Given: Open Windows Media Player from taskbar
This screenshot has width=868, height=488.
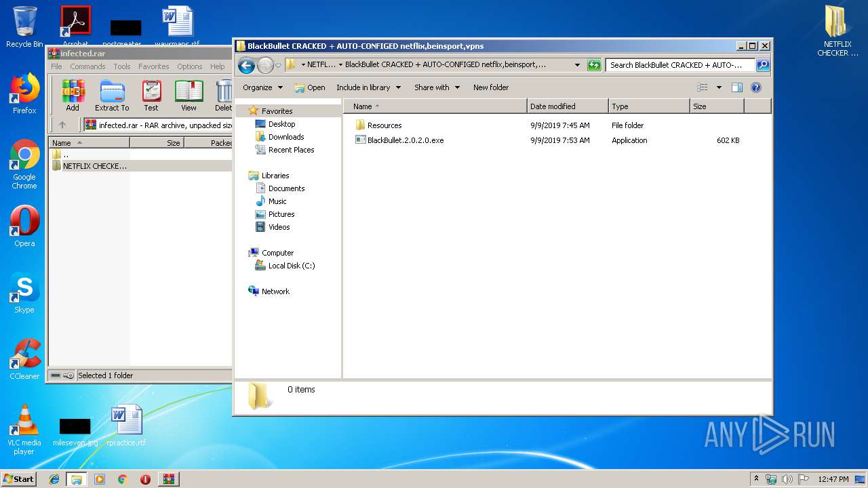Looking at the screenshot, I should [100, 479].
